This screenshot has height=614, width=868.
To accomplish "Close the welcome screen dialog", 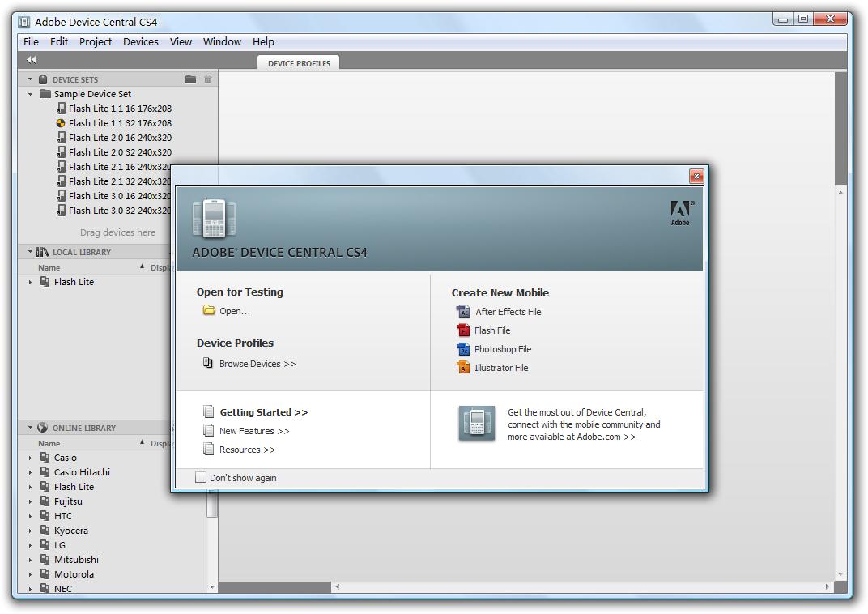I will [696, 177].
